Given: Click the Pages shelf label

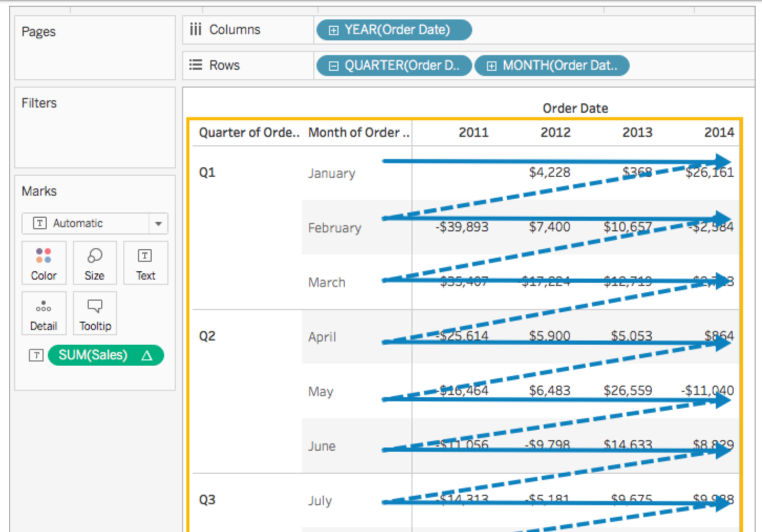Looking at the screenshot, I should point(38,32).
